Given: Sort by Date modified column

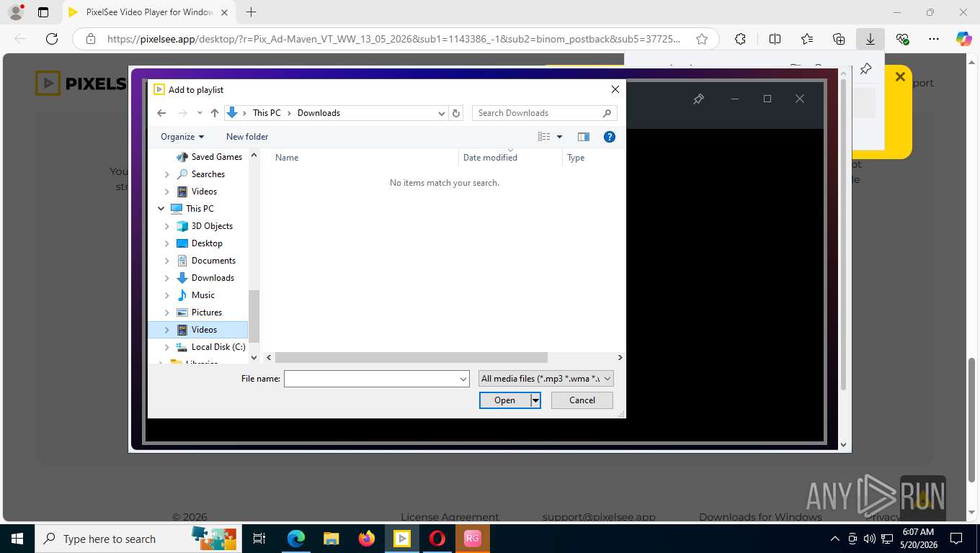Looking at the screenshot, I should (x=490, y=158).
